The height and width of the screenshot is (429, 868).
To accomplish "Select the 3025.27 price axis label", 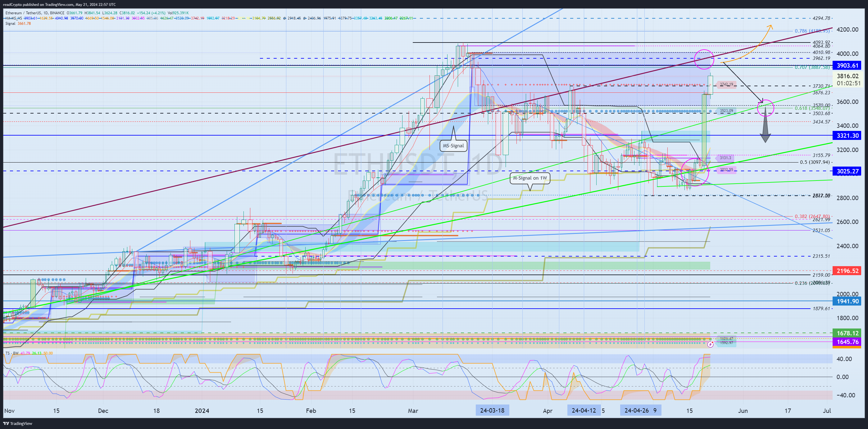I will click(x=847, y=171).
